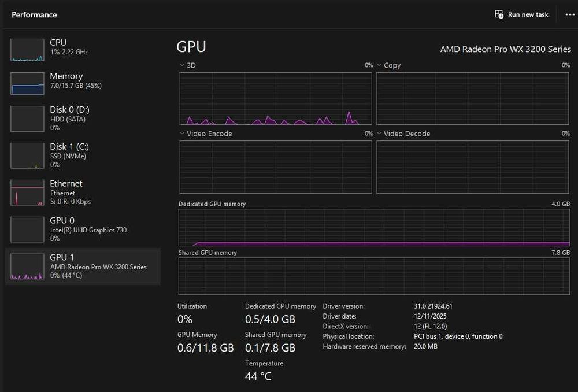
Task: Click the Ethernet activity graph thumbnail
Action: click(x=27, y=193)
